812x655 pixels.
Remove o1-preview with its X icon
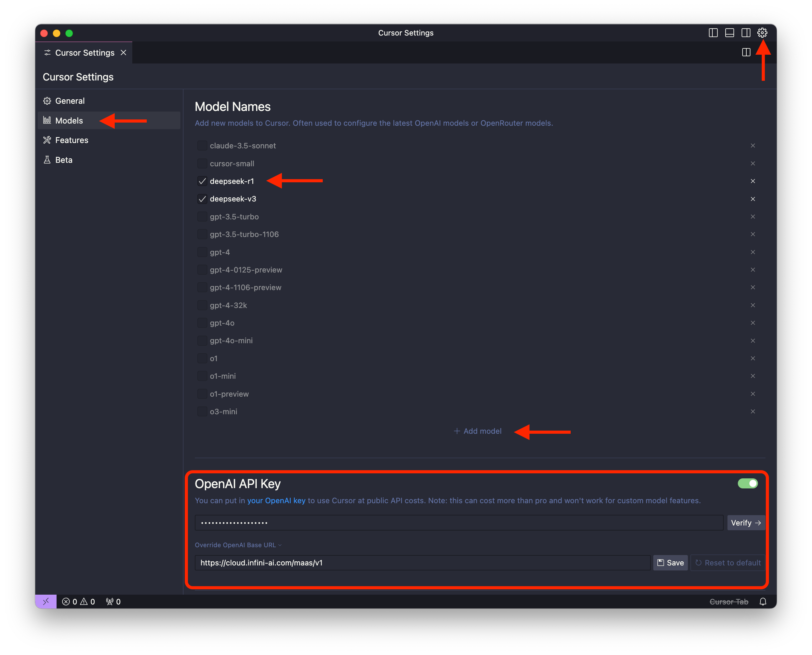[x=753, y=394]
